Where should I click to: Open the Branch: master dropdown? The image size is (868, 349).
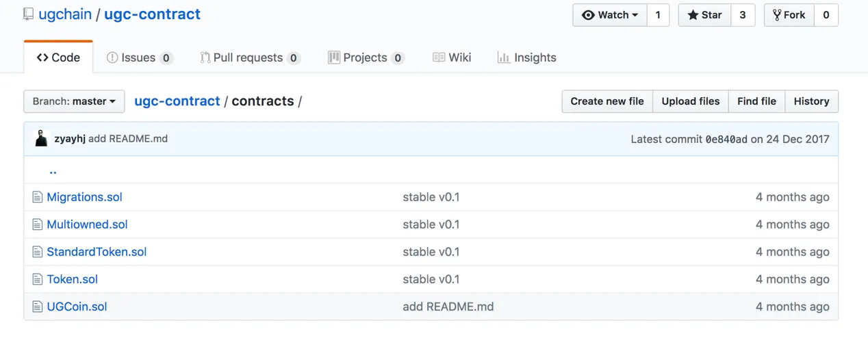[74, 101]
